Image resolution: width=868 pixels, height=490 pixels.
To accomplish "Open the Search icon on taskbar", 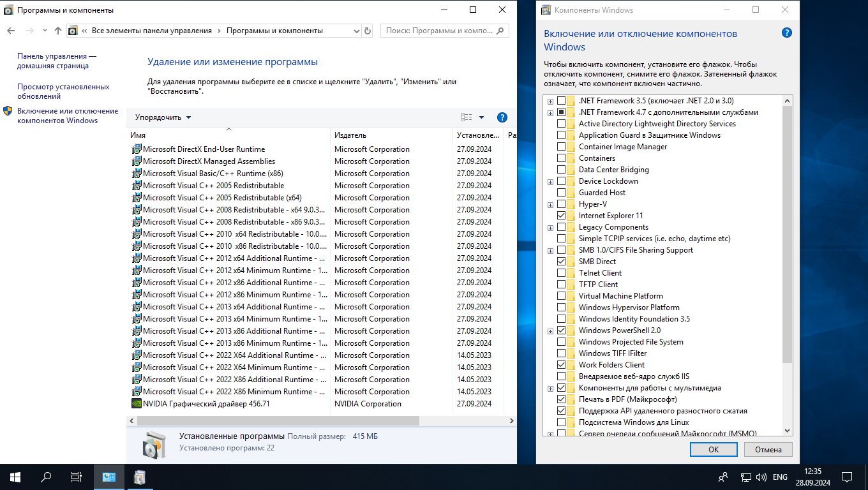I will tap(46, 477).
